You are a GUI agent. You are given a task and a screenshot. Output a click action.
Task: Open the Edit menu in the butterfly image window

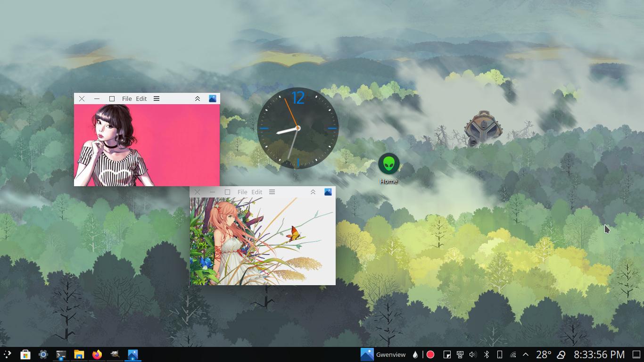257,192
